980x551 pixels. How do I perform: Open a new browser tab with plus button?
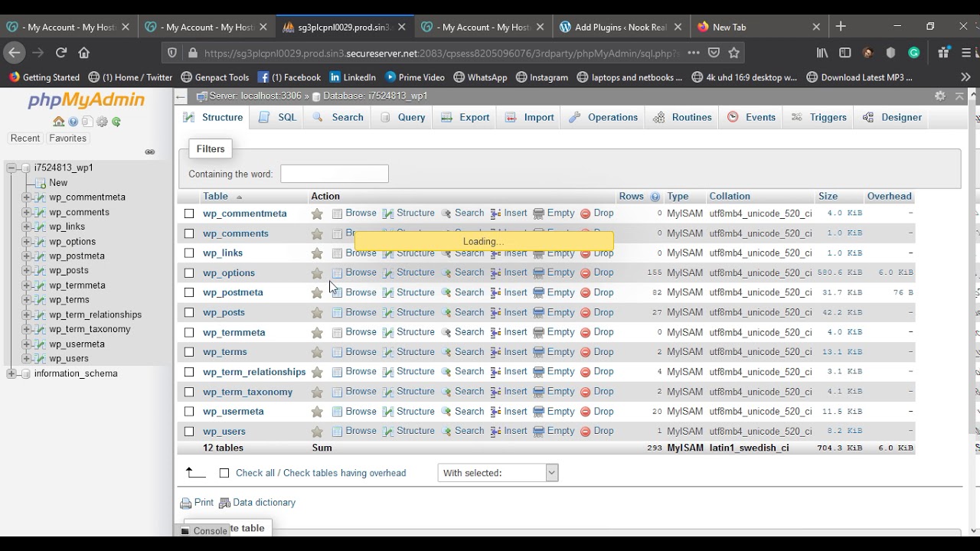[x=841, y=26]
